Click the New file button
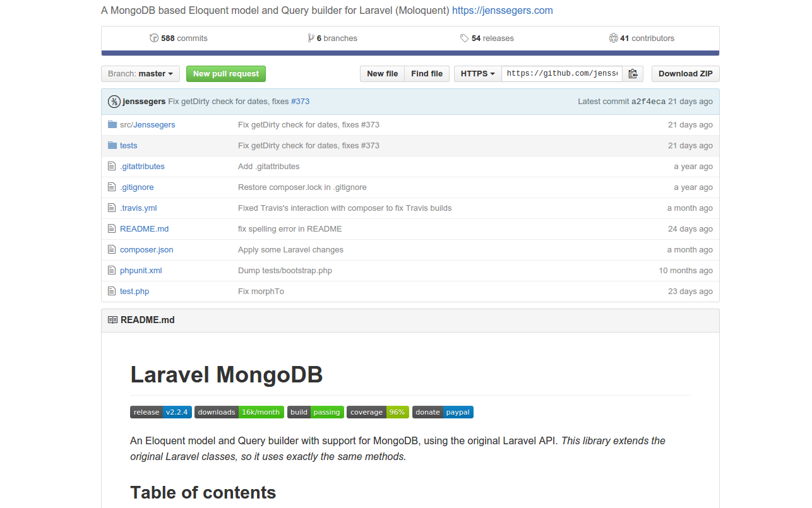 tap(383, 74)
